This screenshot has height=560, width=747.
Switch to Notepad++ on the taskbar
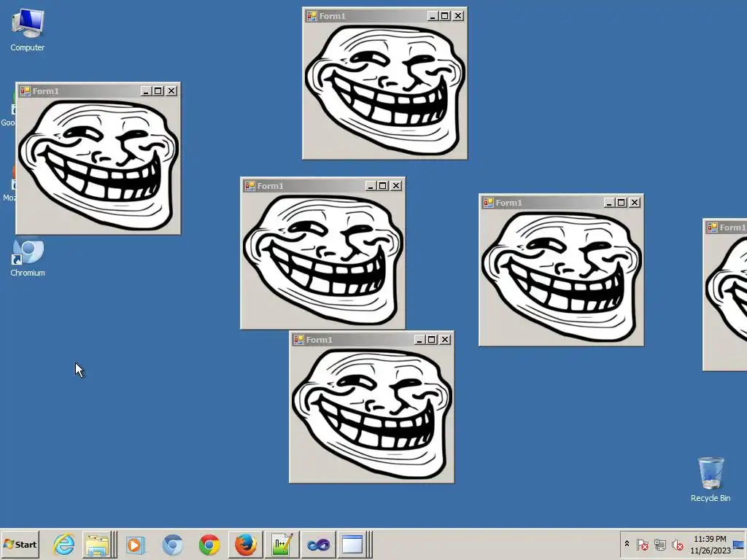pyautogui.click(x=282, y=544)
